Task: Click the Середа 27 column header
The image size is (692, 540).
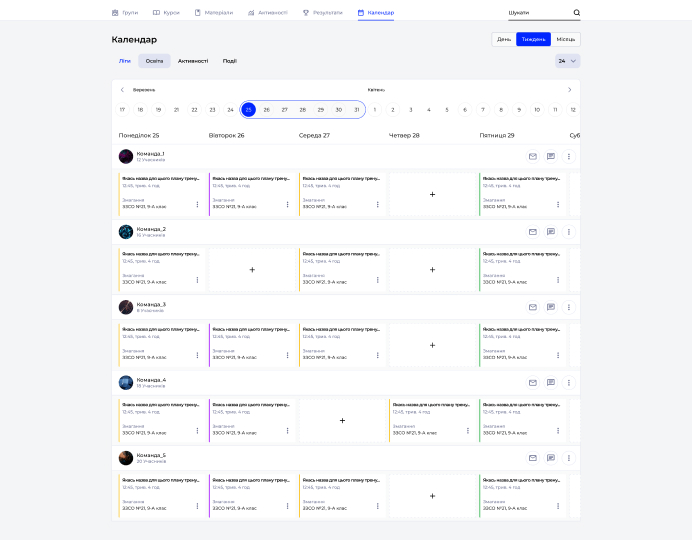Action: (314, 135)
